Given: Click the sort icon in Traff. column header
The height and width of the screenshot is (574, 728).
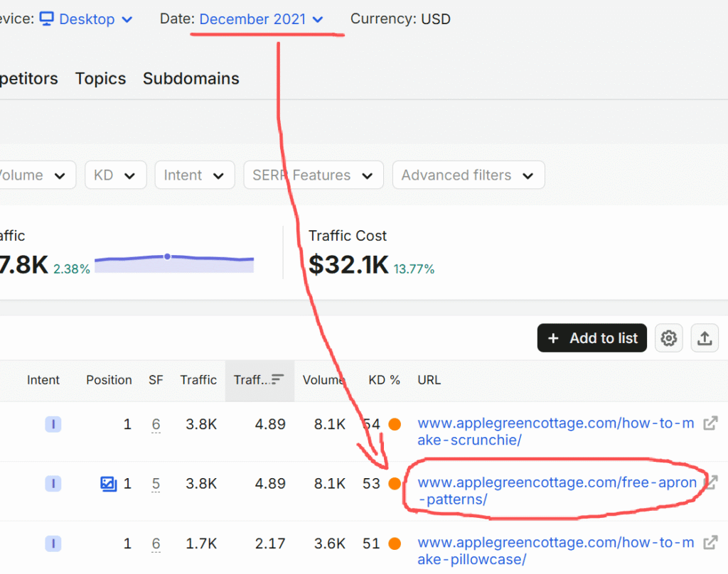Looking at the screenshot, I should (278, 379).
